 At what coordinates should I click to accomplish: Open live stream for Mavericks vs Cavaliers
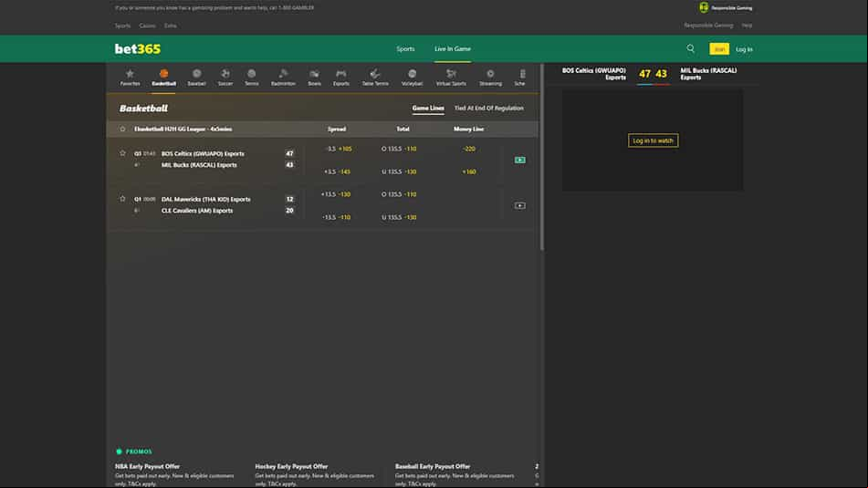[x=520, y=205]
